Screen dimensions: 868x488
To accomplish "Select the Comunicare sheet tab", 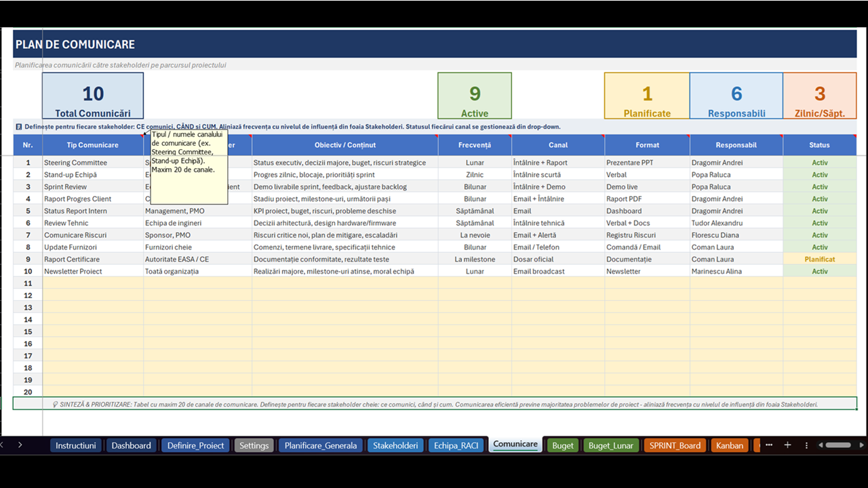I will [x=515, y=445].
